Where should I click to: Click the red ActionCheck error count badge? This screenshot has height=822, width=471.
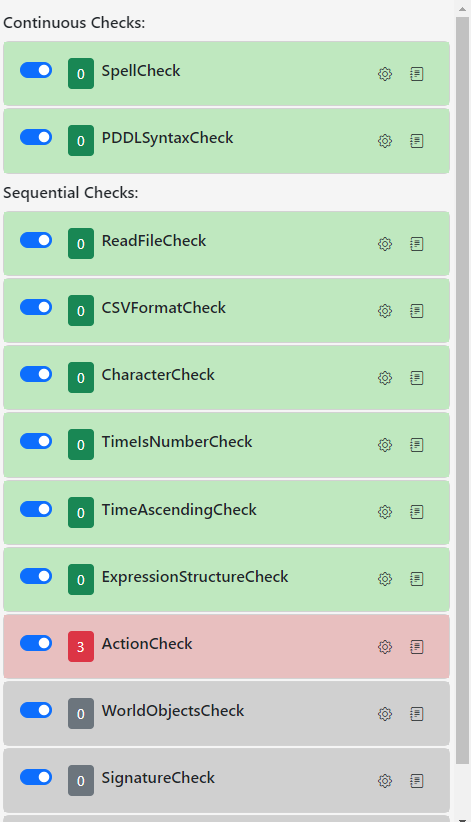click(x=81, y=646)
